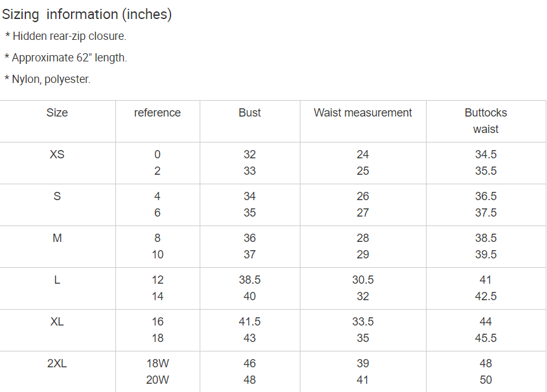Click the 30.5 waist measurement value
Image resolution: width=547 pixels, height=392 pixels.
click(x=363, y=280)
